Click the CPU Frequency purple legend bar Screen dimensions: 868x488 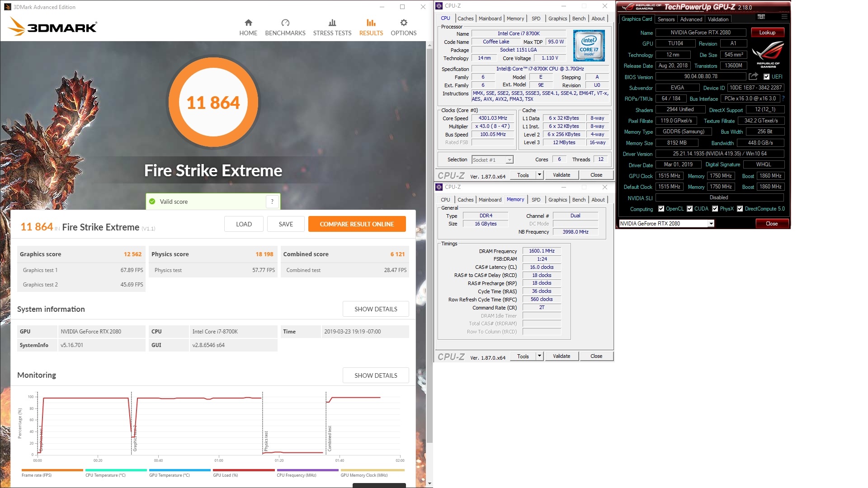click(307, 470)
